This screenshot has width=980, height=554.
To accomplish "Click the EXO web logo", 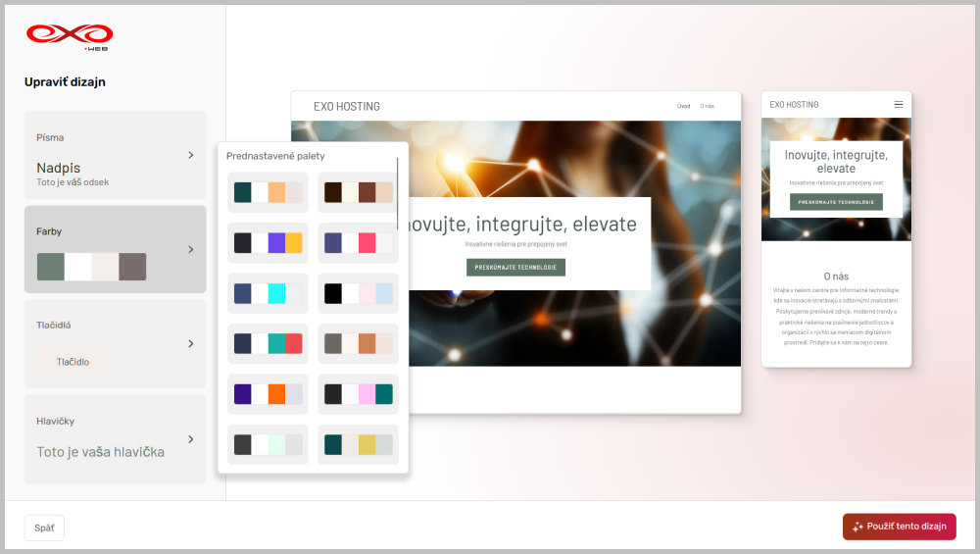I will pos(70,36).
